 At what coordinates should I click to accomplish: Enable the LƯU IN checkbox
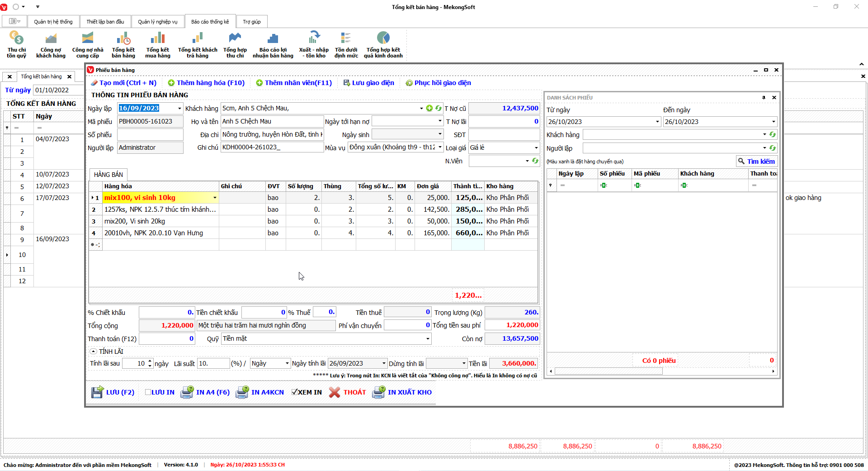148,392
